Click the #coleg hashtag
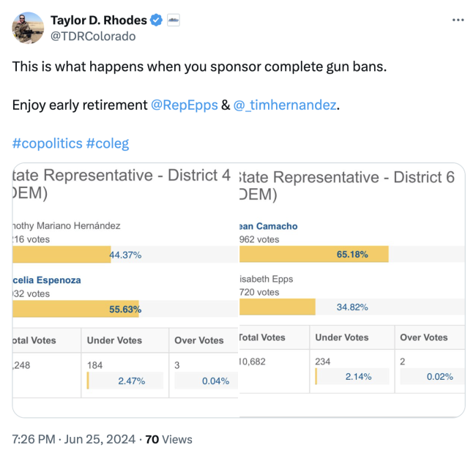Screen dimensions: 476x453 pos(108,143)
